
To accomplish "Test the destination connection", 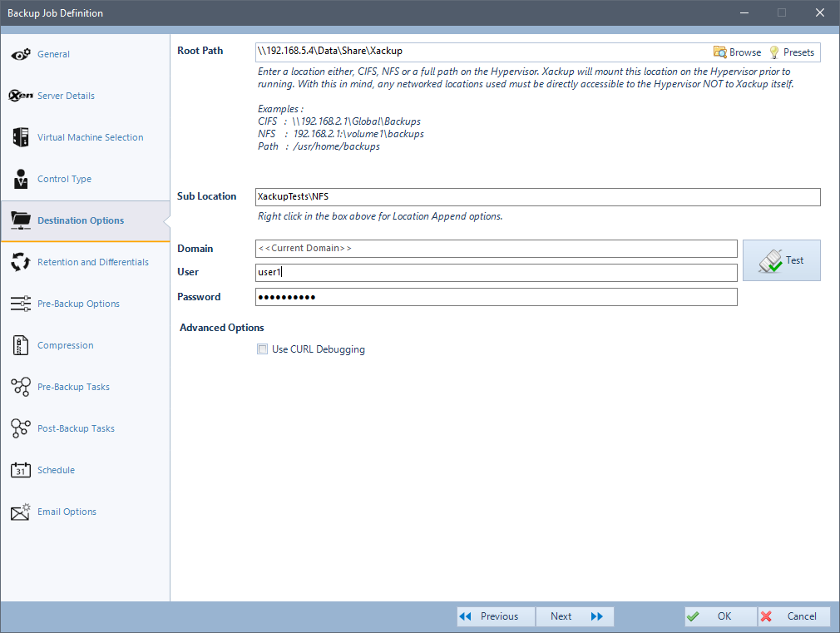I will click(x=782, y=260).
